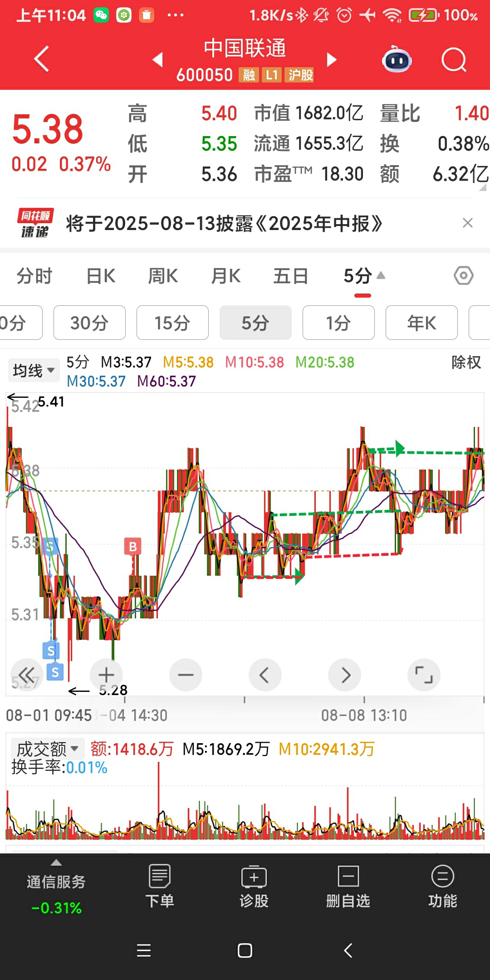Go to Android home screen
Screen dimensions: 490x980
click(x=245, y=950)
